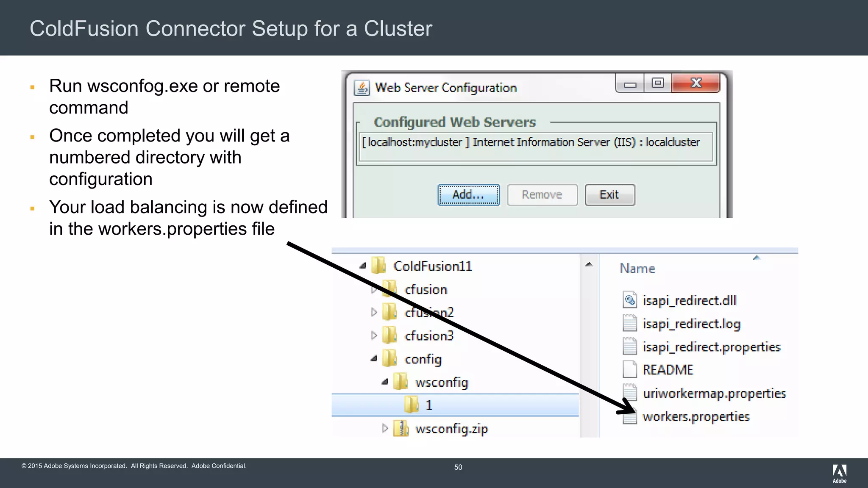Close the Web Server Configuration window
The height and width of the screenshot is (488, 868).
coord(696,83)
